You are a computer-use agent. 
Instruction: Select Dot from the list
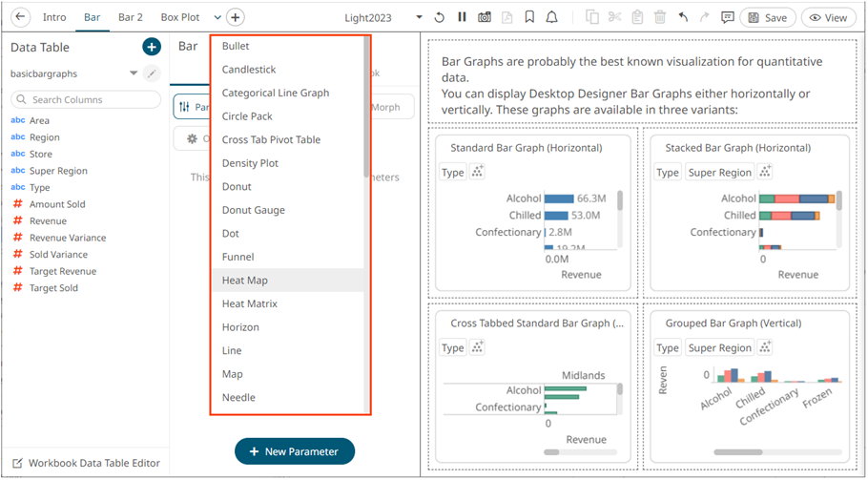(288, 234)
